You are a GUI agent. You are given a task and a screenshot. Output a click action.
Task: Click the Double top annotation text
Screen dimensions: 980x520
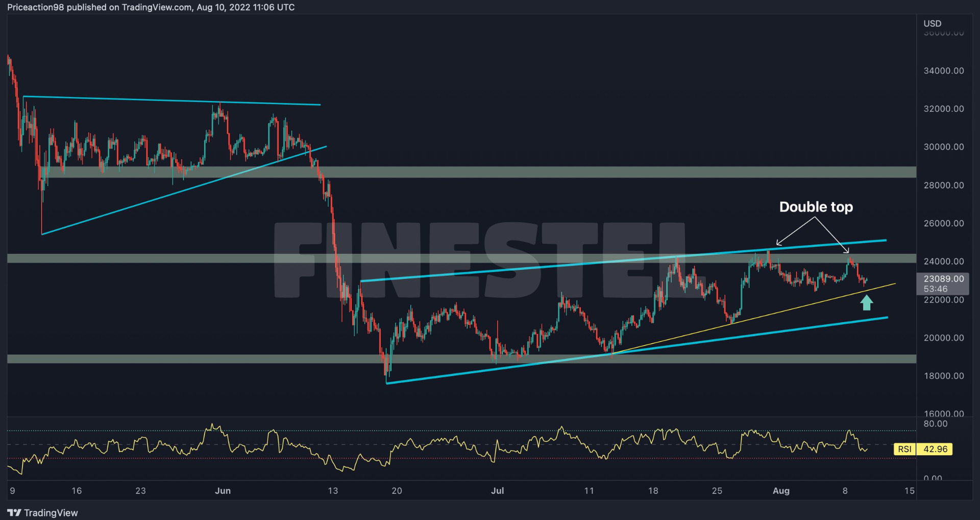[816, 207]
